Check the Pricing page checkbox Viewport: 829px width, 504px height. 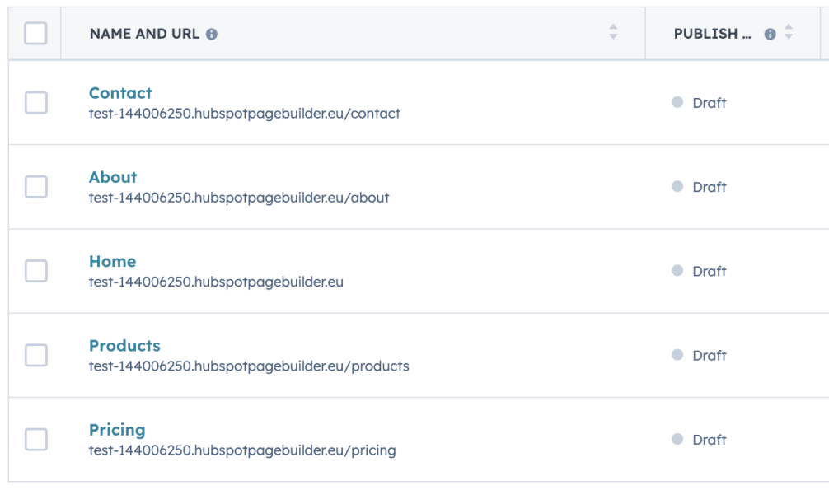[x=36, y=440]
